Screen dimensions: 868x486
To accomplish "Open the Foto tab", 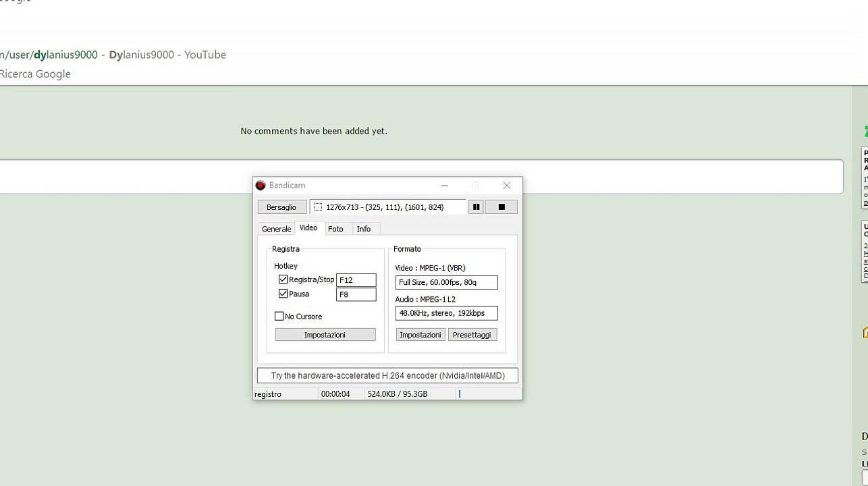I will (335, 229).
